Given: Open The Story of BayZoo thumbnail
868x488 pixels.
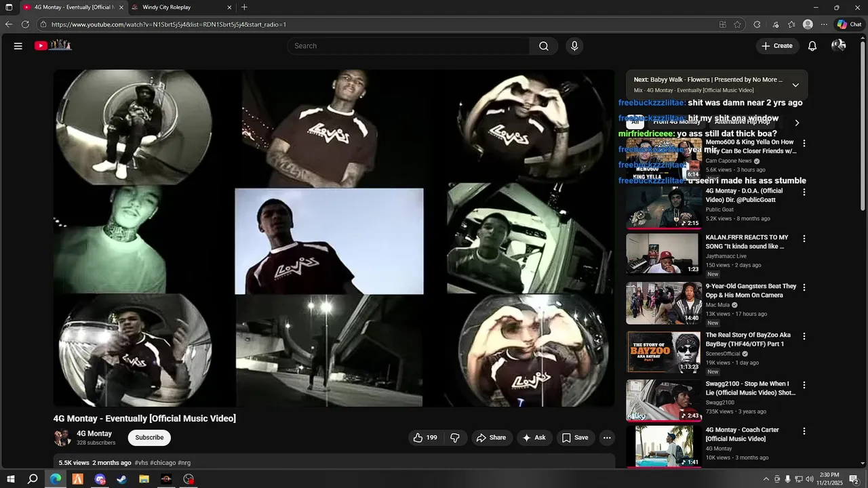Looking at the screenshot, I should pos(664,352).
